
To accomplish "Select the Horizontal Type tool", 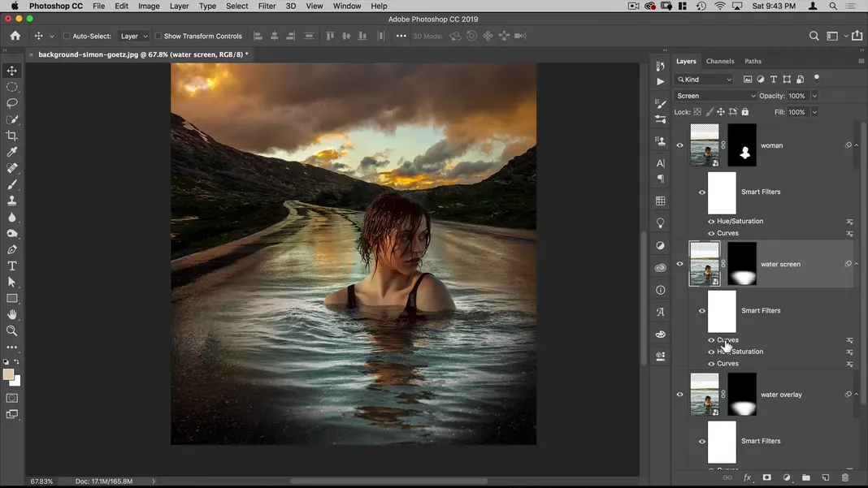I will (11, 266).
